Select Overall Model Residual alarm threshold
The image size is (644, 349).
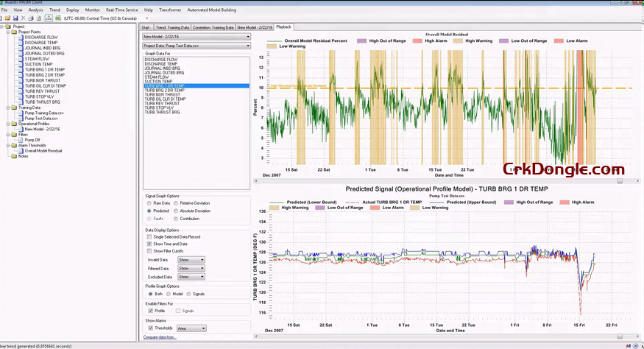43,150
